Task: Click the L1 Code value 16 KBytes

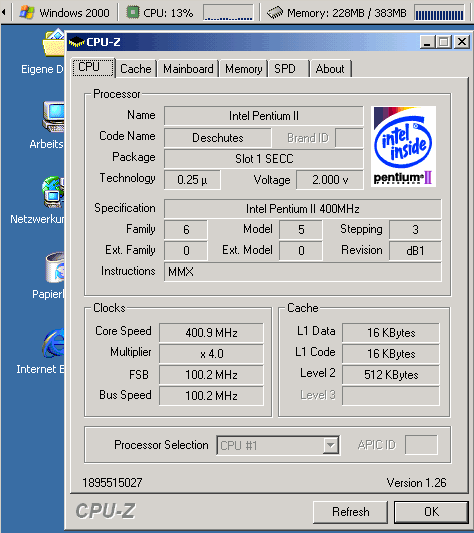Action: pyautogui.click(x=391, y=354)
